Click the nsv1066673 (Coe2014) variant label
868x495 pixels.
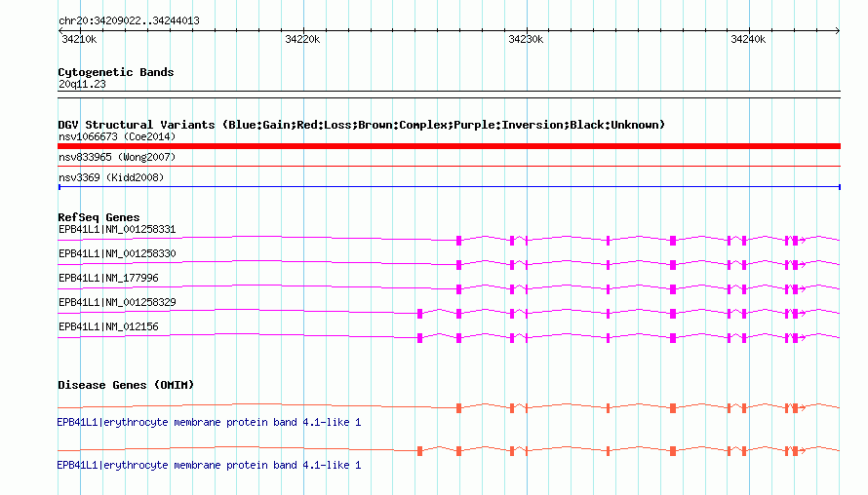point(117,136)
